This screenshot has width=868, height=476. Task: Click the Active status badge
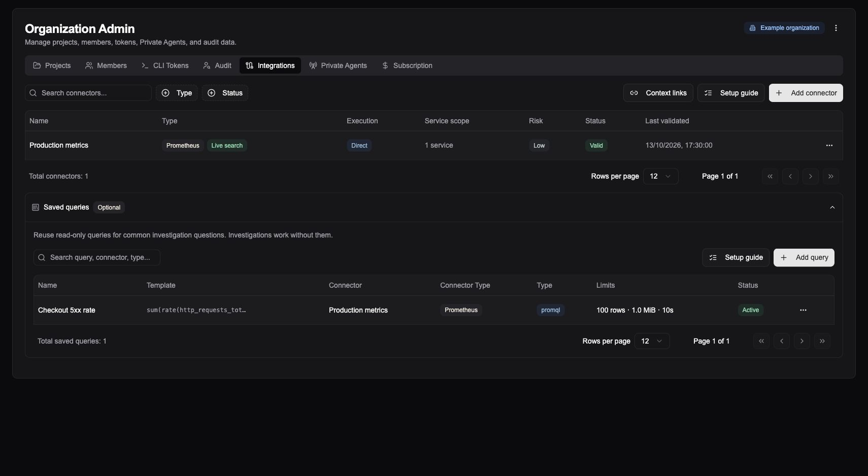pyautogui.click(x=751, y=310)
